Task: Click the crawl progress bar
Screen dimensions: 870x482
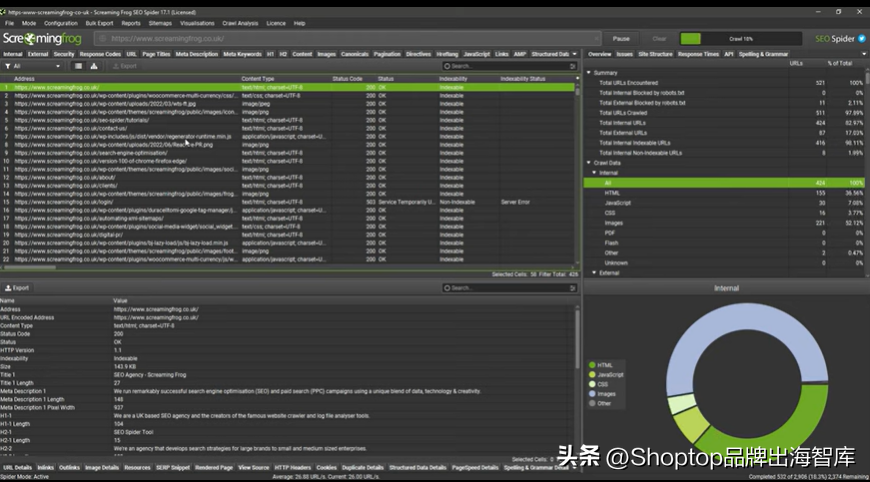Action: pos(741,39)
